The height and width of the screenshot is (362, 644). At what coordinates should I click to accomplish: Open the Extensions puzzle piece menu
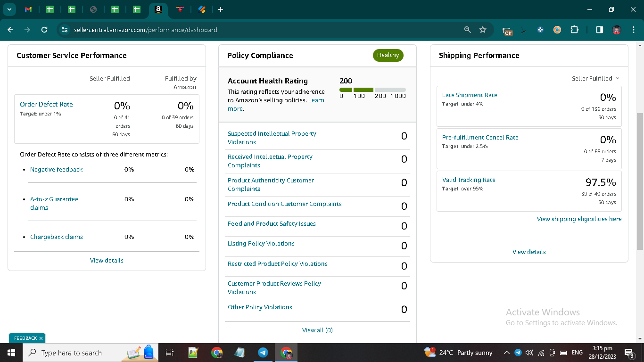574,30
